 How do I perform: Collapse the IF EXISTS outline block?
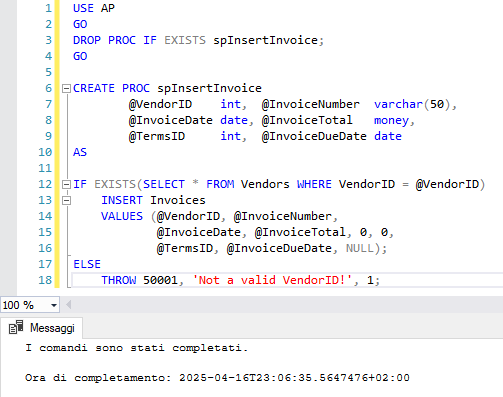[x=67, y=184]
